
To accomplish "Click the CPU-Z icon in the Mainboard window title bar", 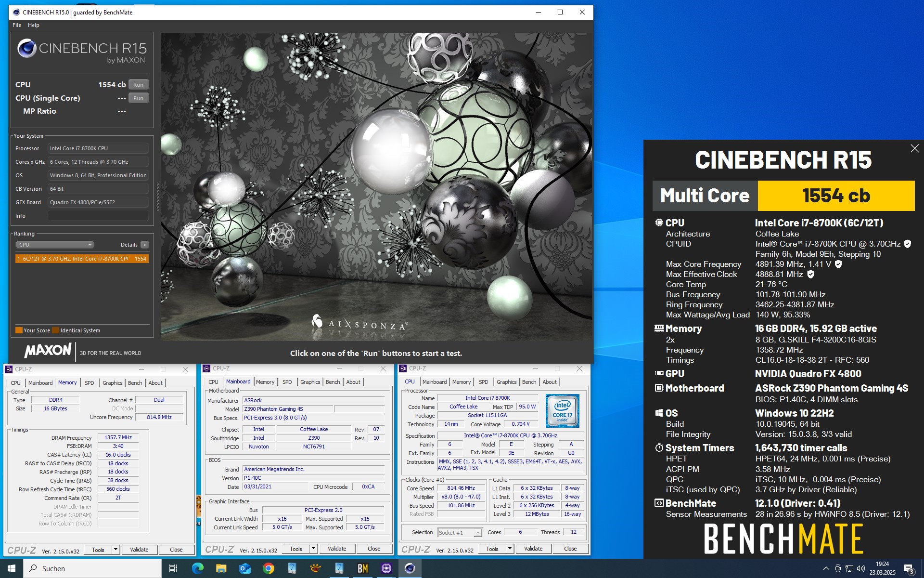I will (206, 368).
